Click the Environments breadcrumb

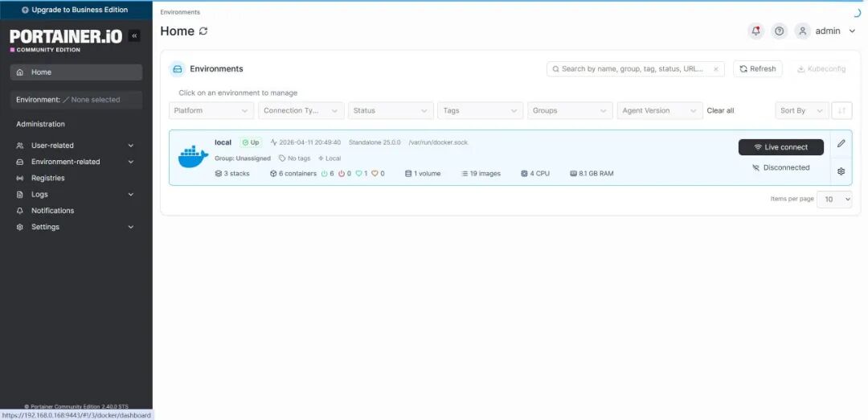(180, 12)
